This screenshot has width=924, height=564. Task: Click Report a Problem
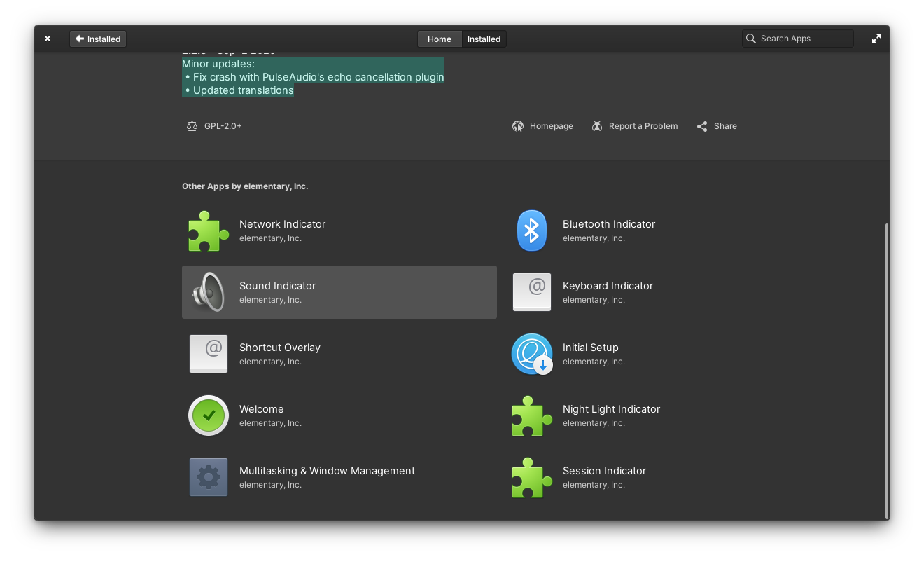(634, 126)
